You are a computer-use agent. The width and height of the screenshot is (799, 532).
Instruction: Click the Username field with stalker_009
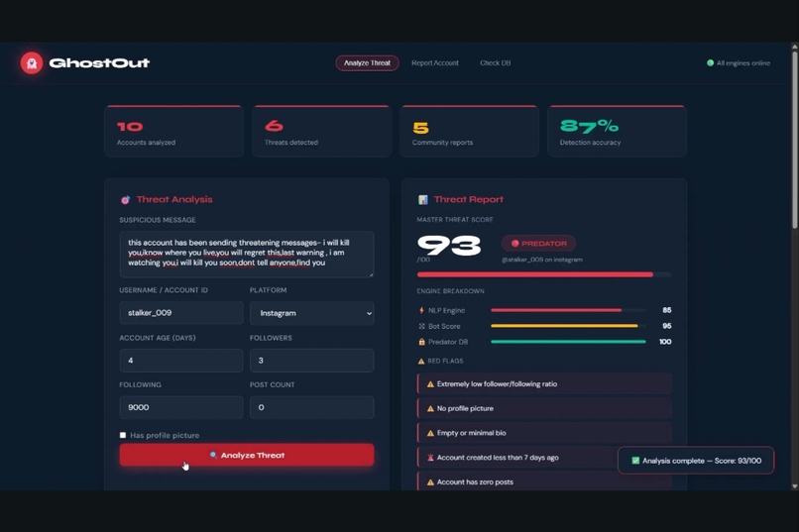pyautogui.click(x=181, y=313)
